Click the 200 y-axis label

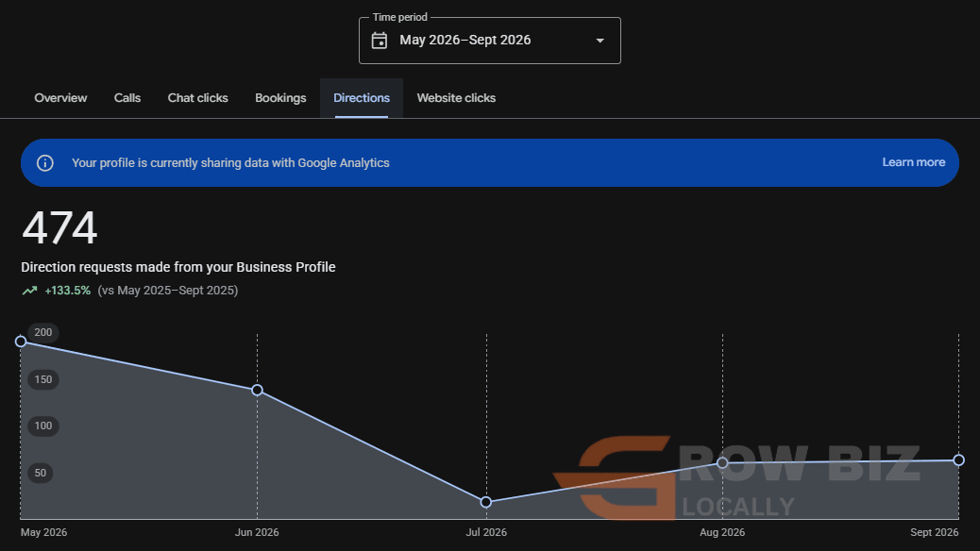(x=43, y=332)
